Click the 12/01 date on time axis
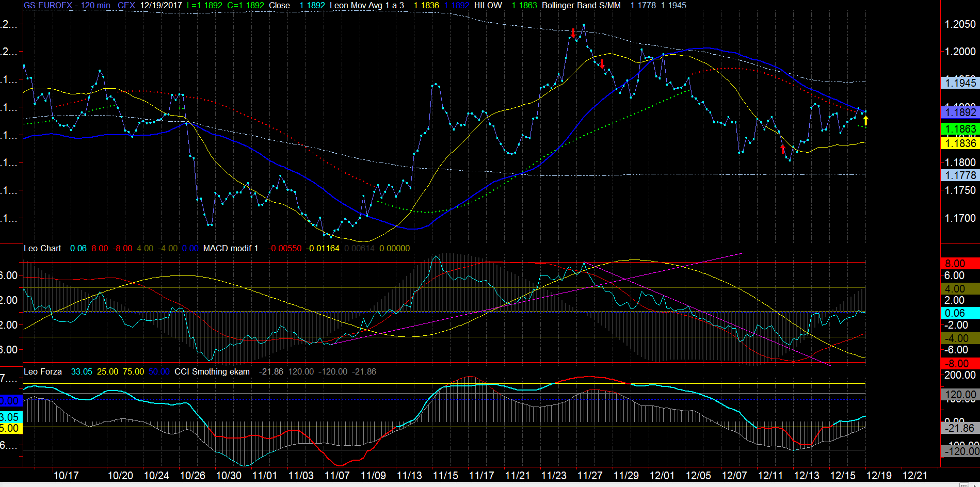This screenshot has width=980, height=487. (x=662, y=476)
